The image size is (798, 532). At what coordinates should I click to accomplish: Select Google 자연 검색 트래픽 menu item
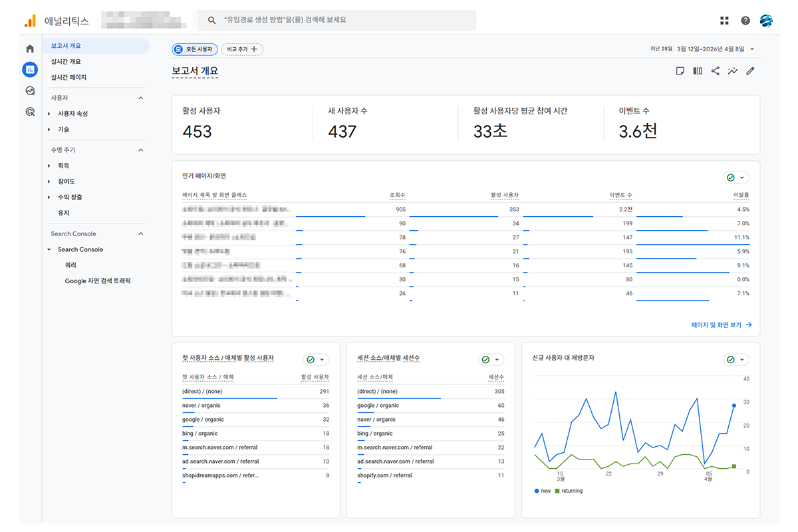(x=97, y=281)
